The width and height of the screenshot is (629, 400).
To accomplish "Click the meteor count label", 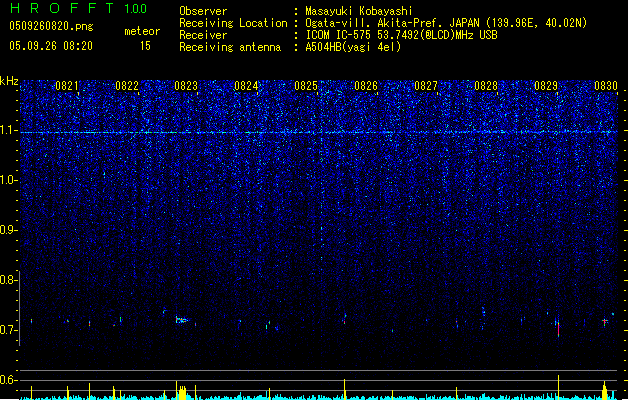I will [x=142, y=31].
